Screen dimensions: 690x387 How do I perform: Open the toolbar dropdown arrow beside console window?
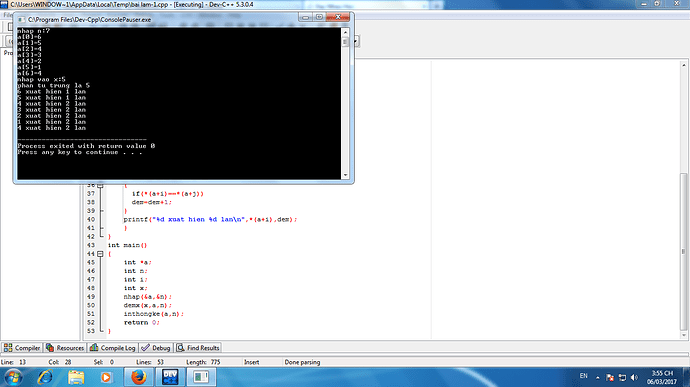(356, 41)
